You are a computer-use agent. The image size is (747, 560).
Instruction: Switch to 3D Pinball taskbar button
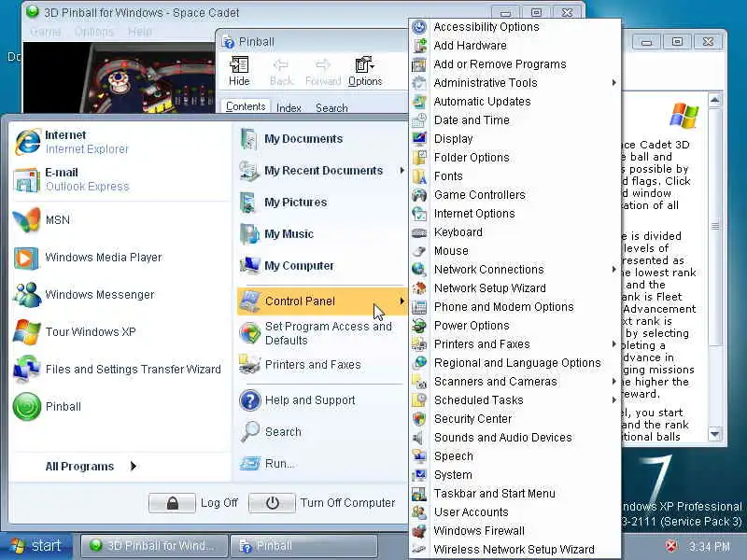pyautogui.click(x=153, y=546)
